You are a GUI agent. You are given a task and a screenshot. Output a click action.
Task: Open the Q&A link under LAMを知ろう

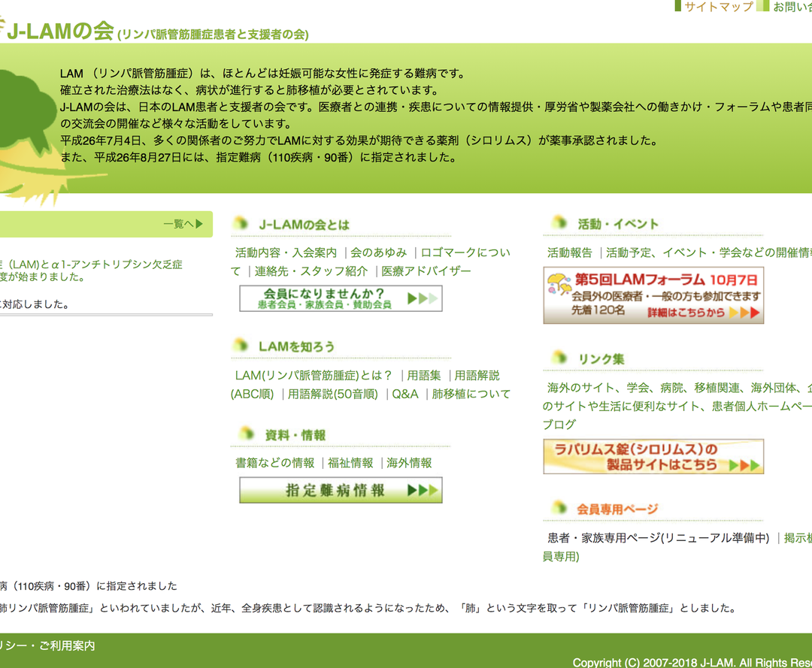click(404, 393)
